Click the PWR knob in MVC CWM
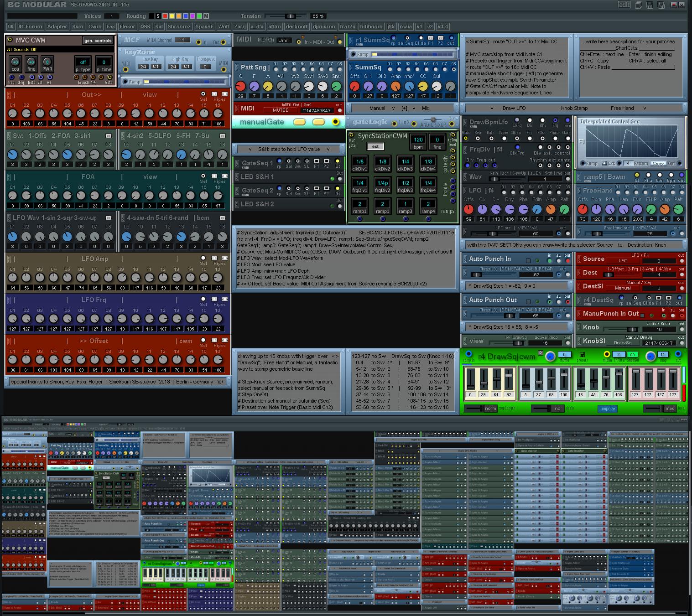This screenshot has height=616, width=692. [47, 62]
